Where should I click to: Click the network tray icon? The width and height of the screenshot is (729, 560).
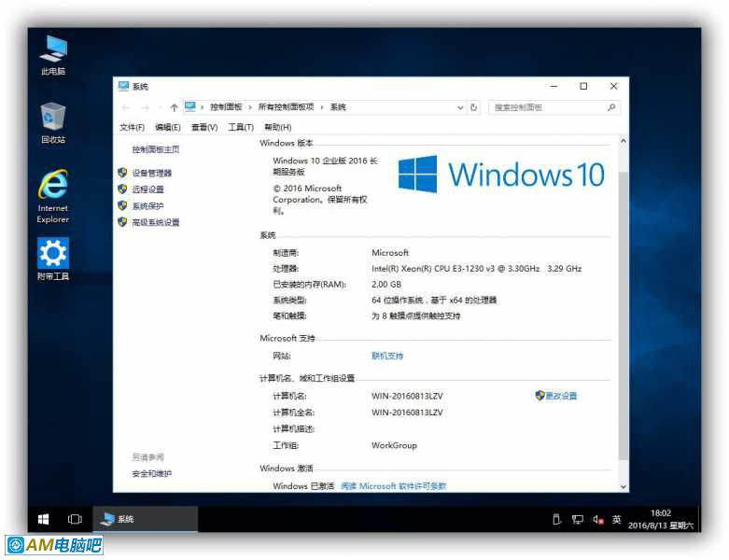pos(578,519)
